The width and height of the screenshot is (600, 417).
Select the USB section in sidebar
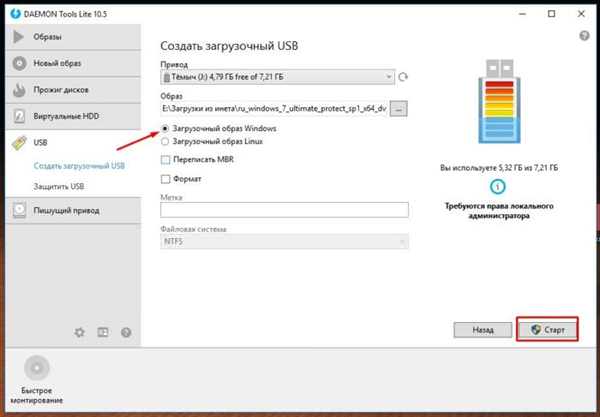click(73, 142)
